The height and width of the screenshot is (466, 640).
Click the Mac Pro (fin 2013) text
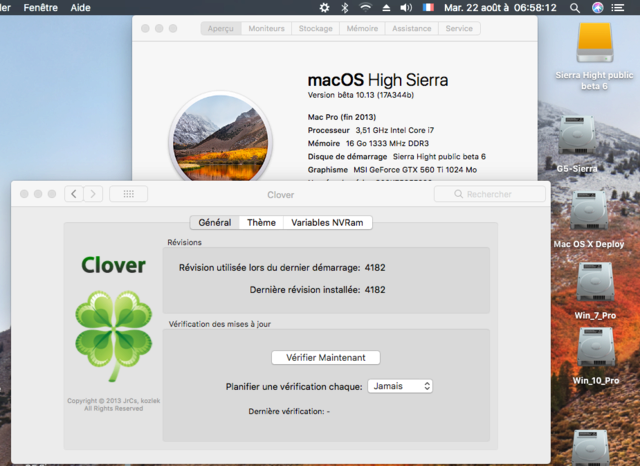[x=342, y=117]
